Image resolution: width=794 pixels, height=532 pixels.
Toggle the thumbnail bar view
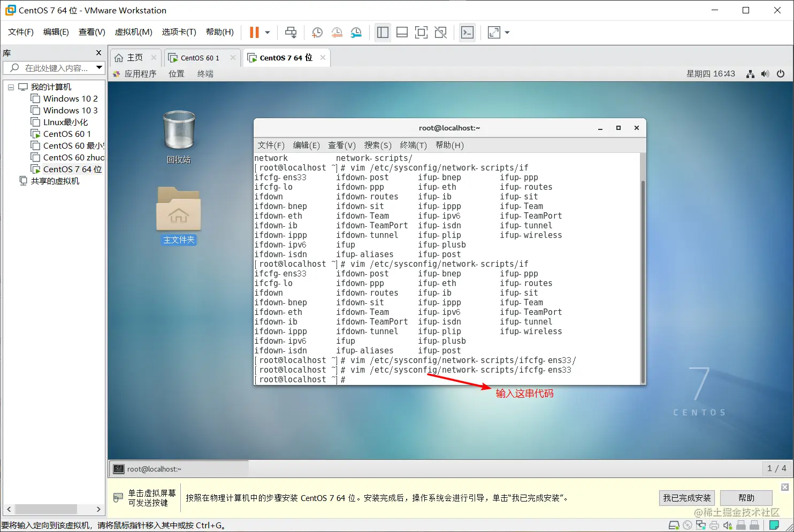pyautogui.click(x=402, y=33)
